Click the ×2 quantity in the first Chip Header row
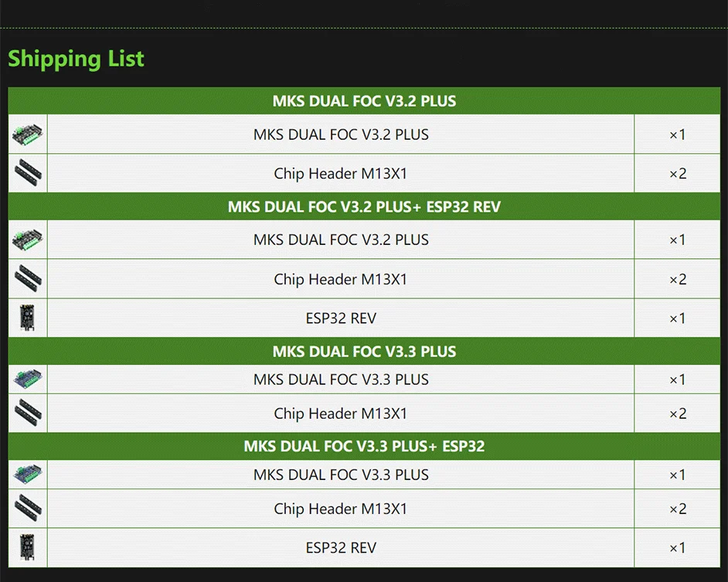The height and width of the screenshot is (582, 728). point(678,173)
